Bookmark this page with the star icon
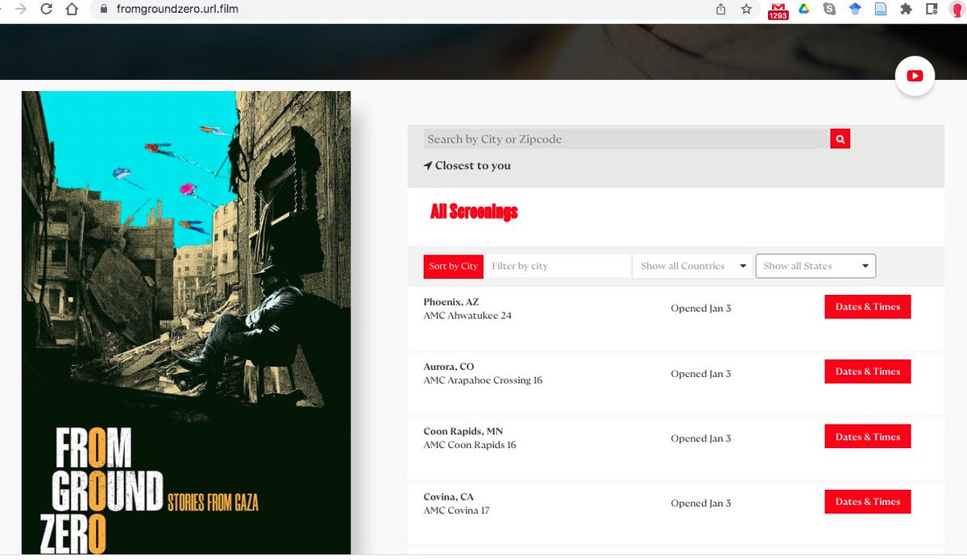967x560 pixels. point(746,10)
